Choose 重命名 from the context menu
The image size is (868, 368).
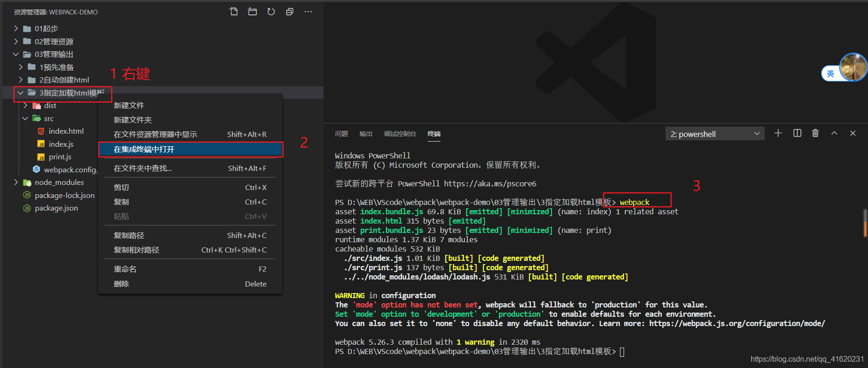click(190, 269)
